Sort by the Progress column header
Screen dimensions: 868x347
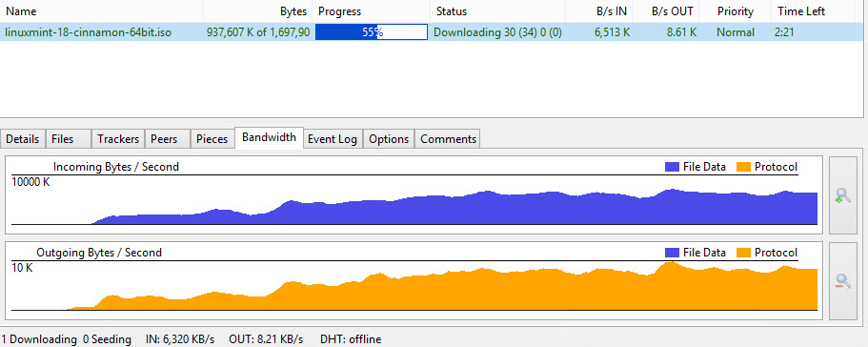point(372,11)
